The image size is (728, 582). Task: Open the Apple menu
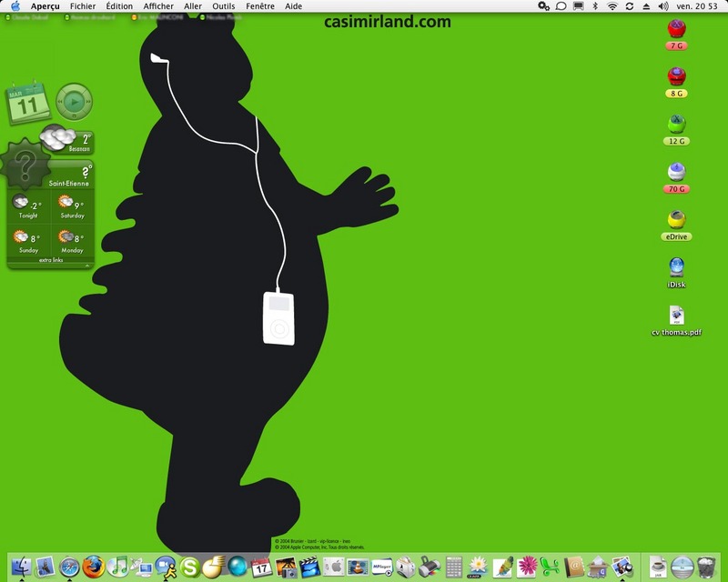click(15, 6)
